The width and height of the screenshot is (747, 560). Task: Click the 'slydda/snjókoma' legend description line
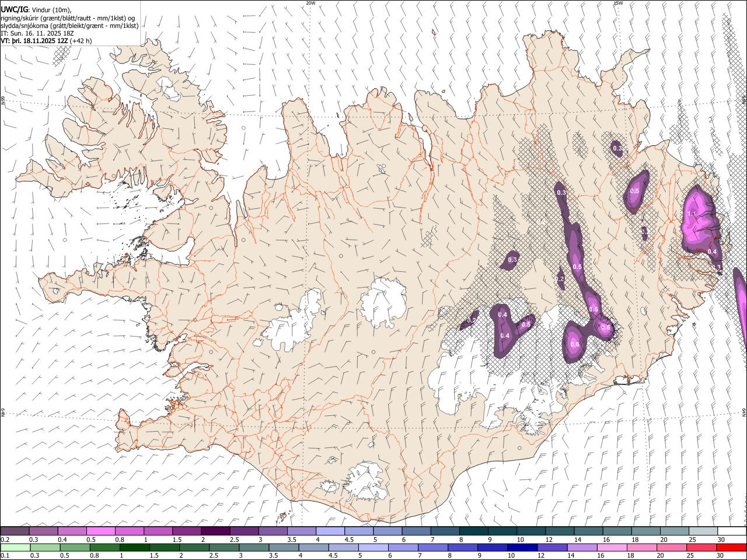coord(69,26)
